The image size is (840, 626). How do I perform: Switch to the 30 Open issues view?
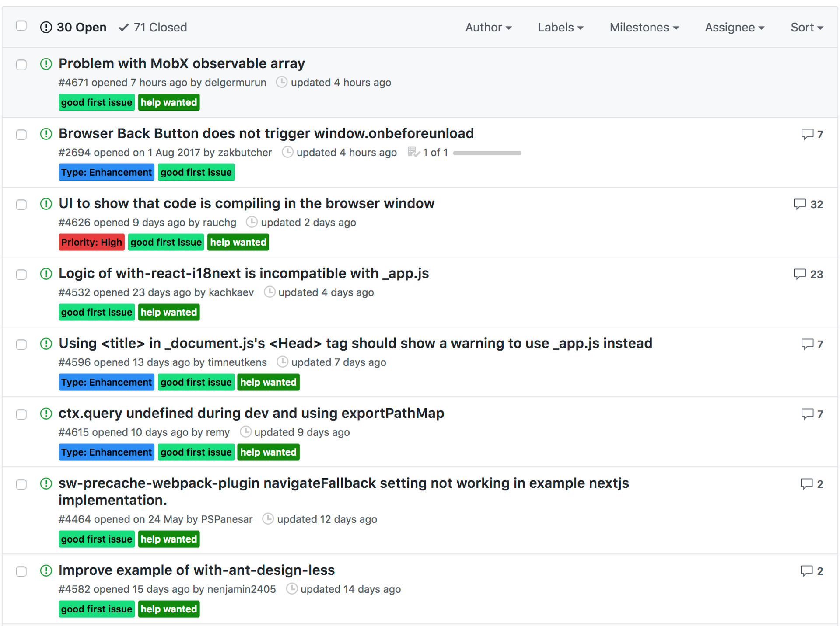(x=73, y=28)
